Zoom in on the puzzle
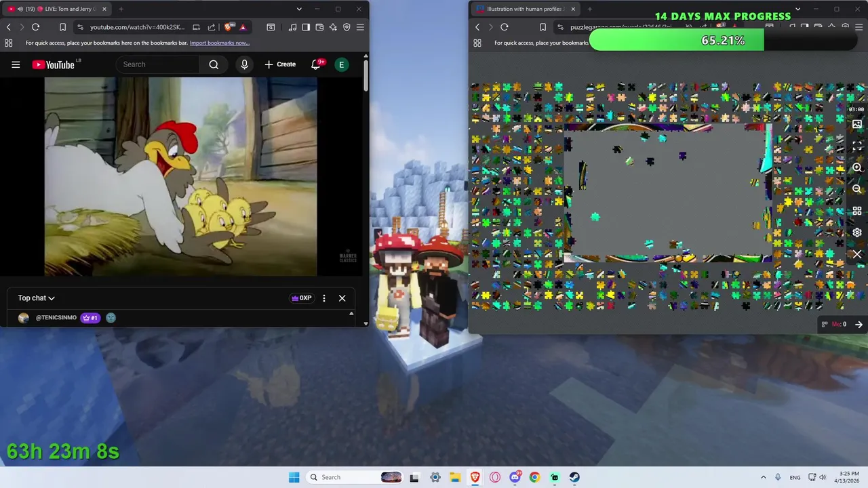 [857, 167]
